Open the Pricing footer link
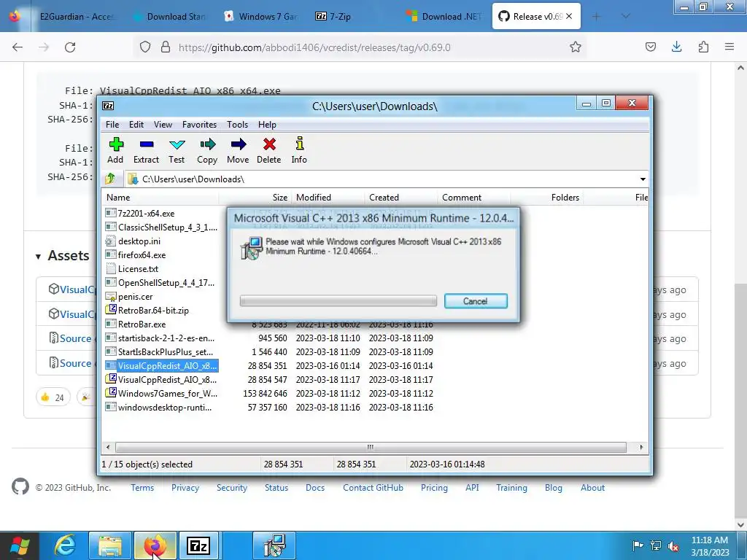This screenshot has width=747, height=560. [x=434, y=488]
